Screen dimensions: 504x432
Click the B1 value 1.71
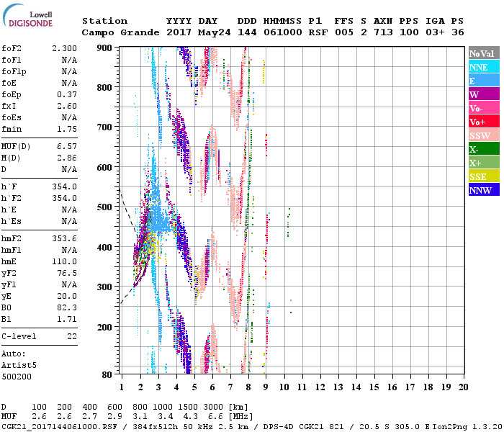(67, 319)
